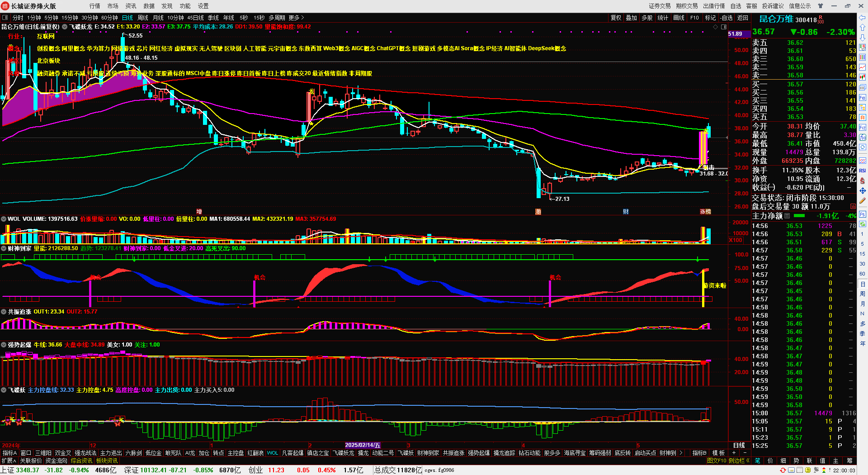Open the 资讯 menu
The width and height of the screenshot is (868, 475).
click(x=131, y=6)
